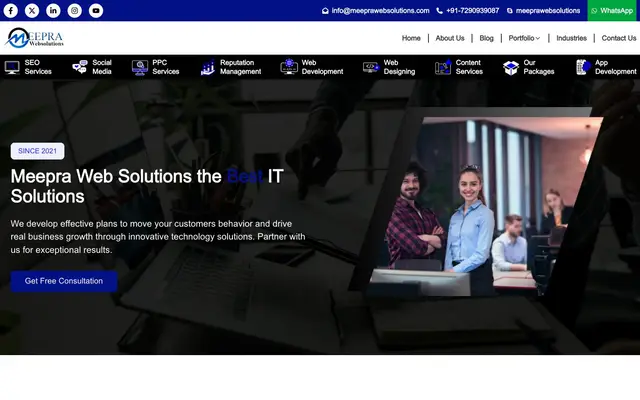Click the SINCE 2021 badge
This screenshot has height=400, width=640.
click(x=38, y=151)
